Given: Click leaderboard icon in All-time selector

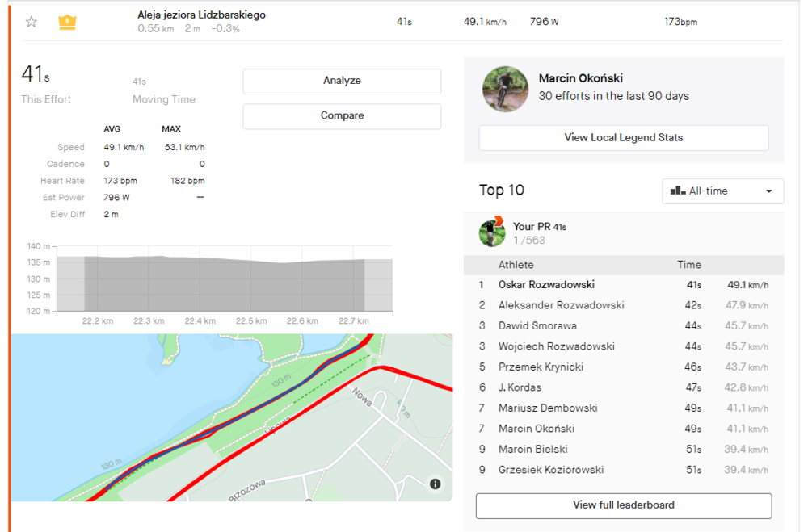Looking at the screenshot, I should 677,191.
